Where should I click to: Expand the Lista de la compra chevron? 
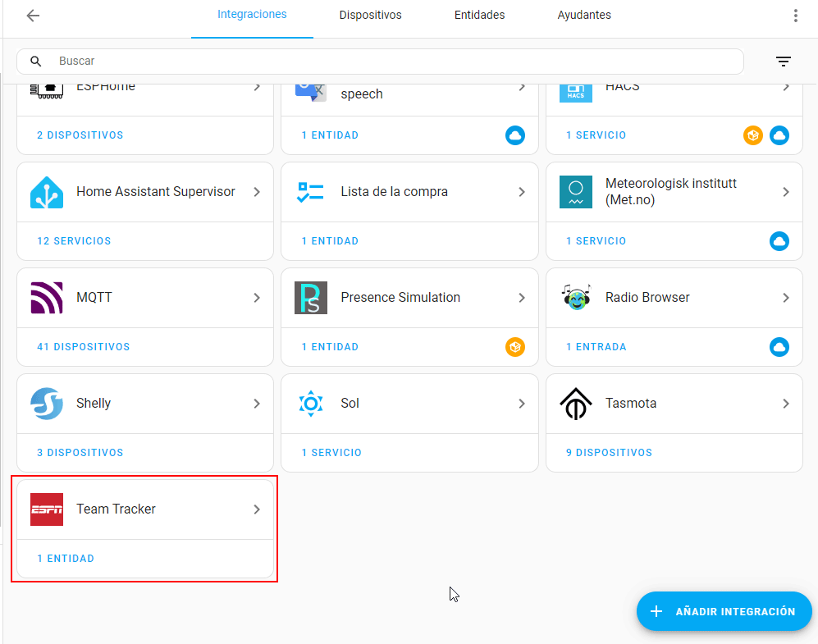coord(522,192)
